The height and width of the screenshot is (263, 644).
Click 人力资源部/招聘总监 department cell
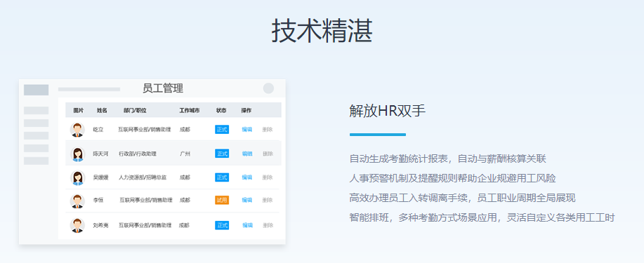point(143,177)
